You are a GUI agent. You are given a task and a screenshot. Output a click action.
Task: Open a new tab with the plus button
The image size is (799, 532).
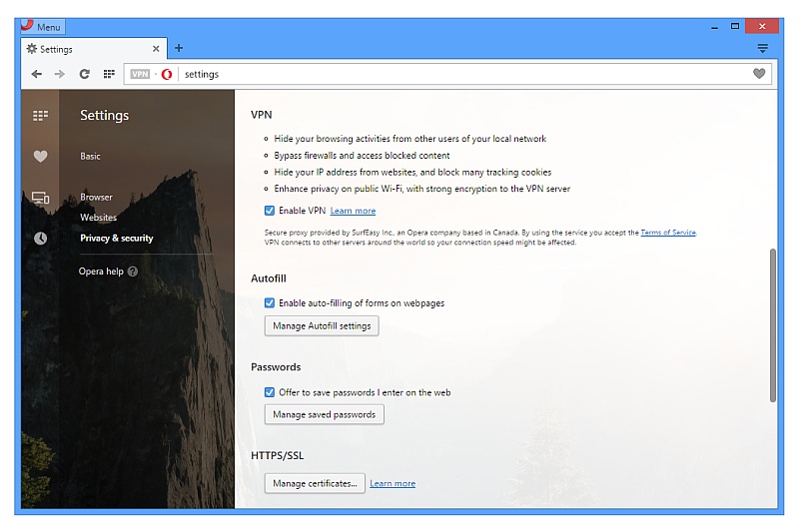click(x=179, y=48)
